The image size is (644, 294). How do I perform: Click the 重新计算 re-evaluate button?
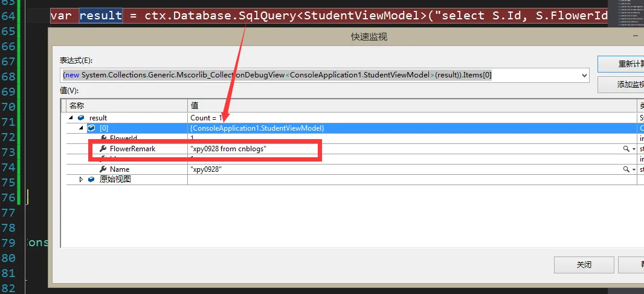621,64
